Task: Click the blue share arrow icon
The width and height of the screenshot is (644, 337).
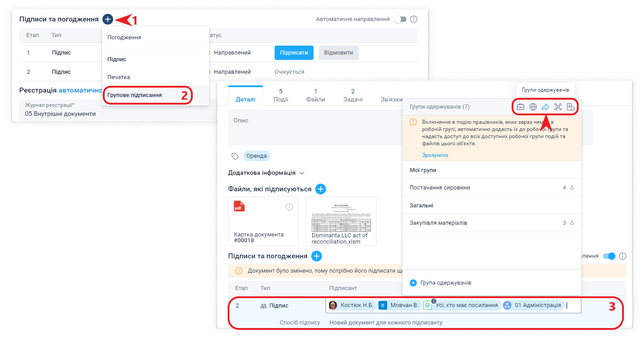Action: tap(545, 107)
